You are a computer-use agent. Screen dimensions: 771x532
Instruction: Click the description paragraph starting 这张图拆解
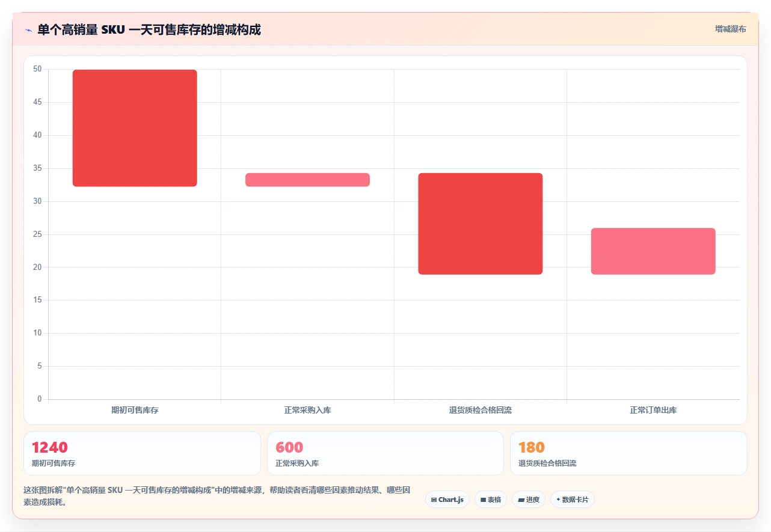217,497
